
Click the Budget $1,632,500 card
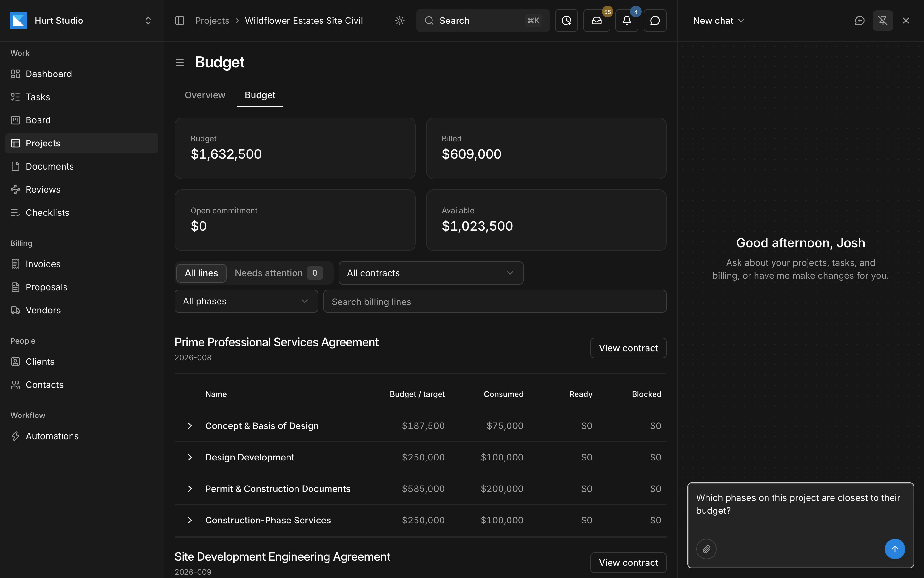click(x=295, y=148)
